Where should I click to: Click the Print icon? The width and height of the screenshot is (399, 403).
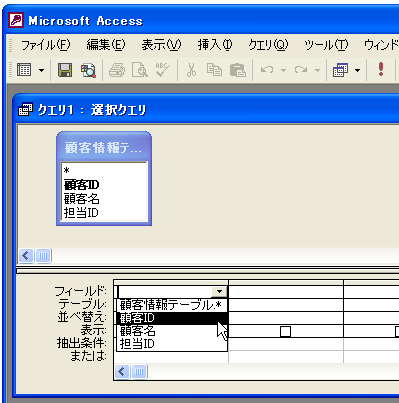117,70
